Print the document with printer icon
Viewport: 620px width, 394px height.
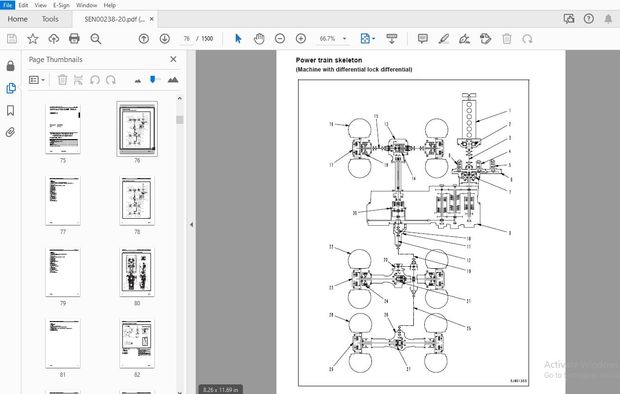coord(74,39)
